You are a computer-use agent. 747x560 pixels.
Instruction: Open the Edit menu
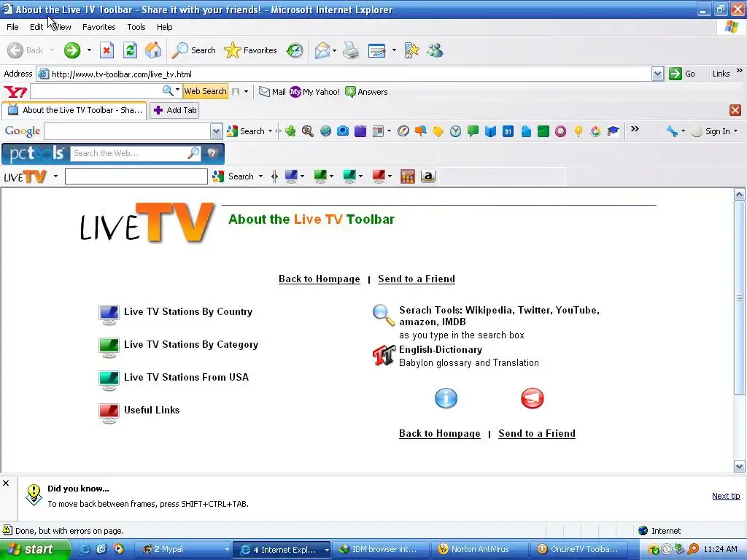pos(36,27)
